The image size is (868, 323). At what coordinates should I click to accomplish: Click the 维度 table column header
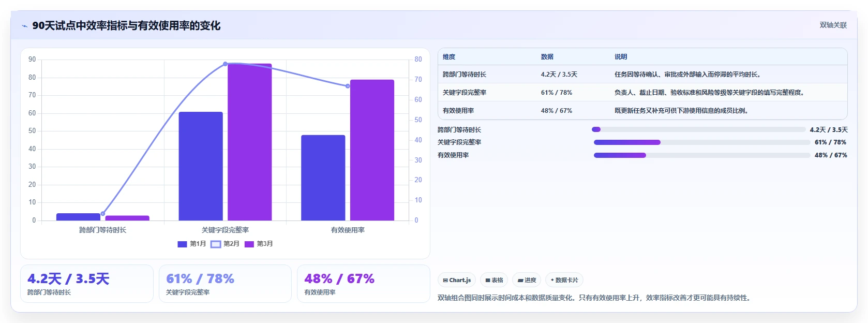pyautogui.click(x=449, y=57)
